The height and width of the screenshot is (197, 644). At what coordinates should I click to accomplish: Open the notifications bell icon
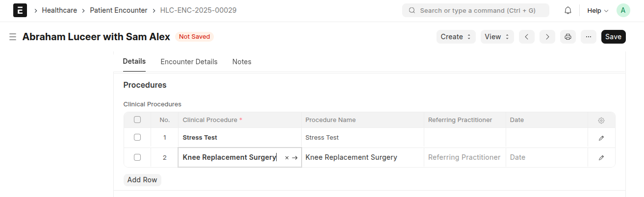[568, 10]
